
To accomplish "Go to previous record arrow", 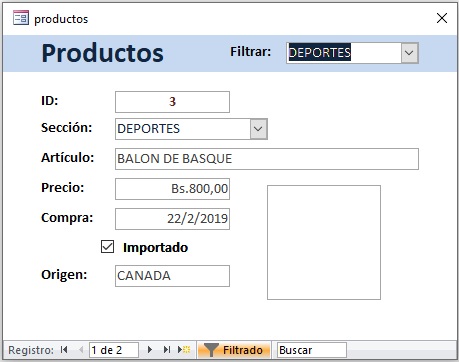I will click(81, 350).
